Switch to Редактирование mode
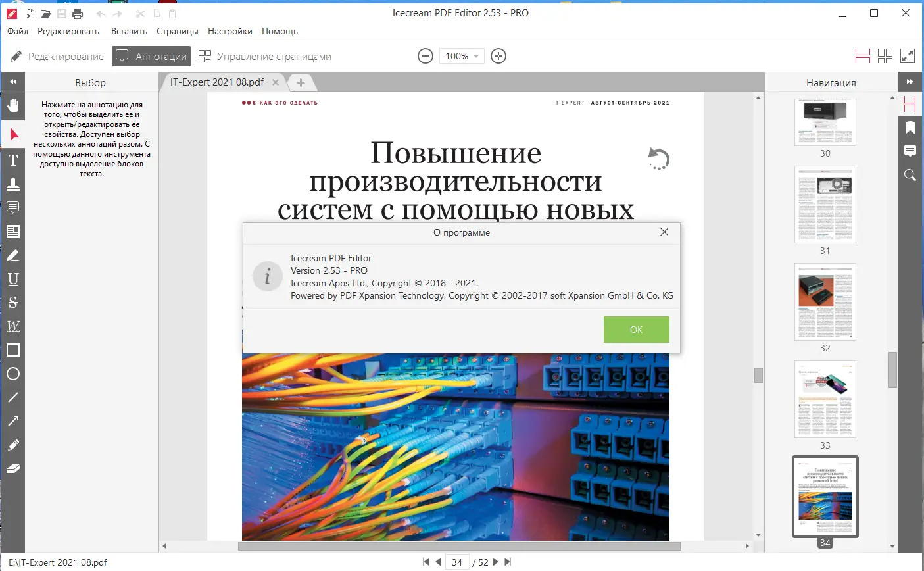The width and height of the screenshot is (924, 571). 57,57
